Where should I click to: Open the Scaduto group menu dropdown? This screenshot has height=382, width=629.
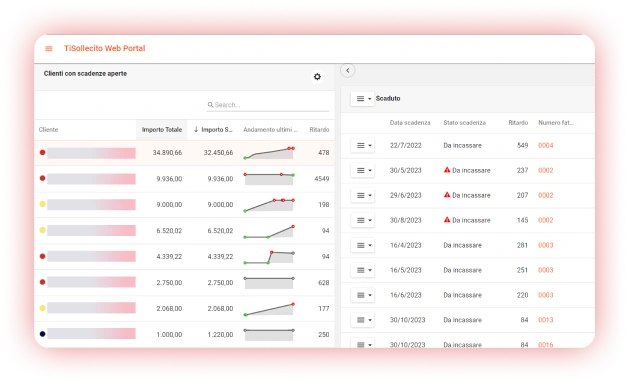(x=363, y=98)
